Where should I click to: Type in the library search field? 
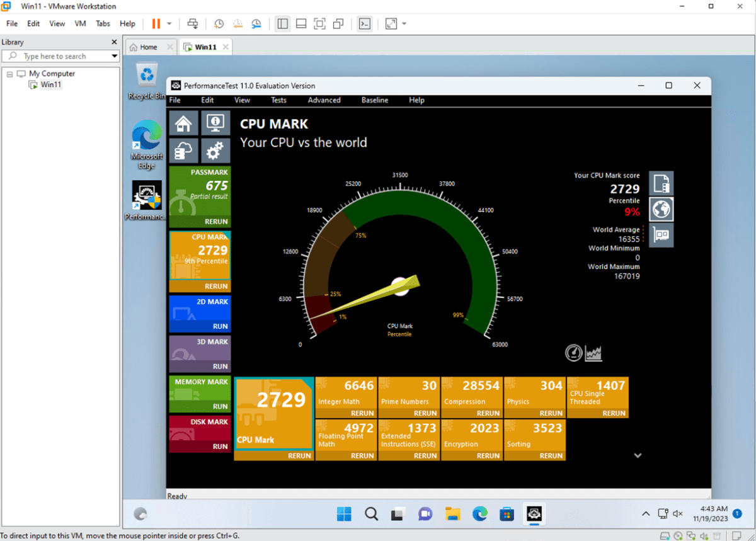(60, 56)
